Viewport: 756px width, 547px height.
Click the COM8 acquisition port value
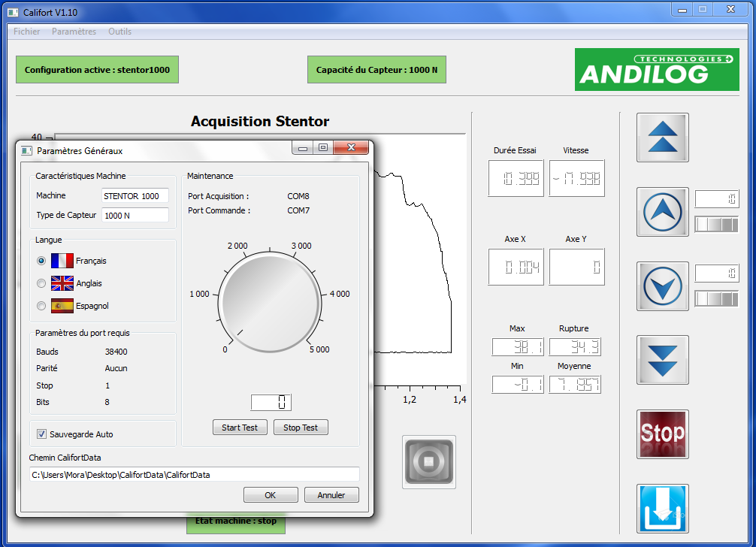[298, 196]
